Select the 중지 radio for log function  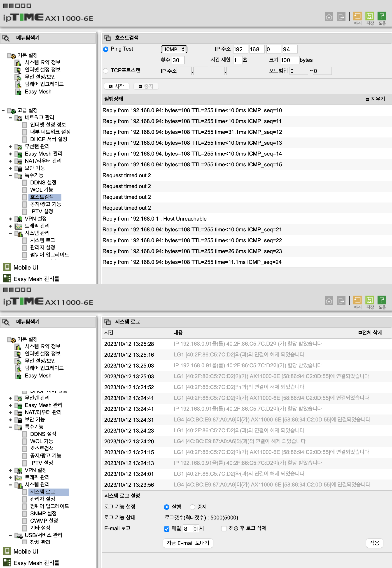[192, 507]
